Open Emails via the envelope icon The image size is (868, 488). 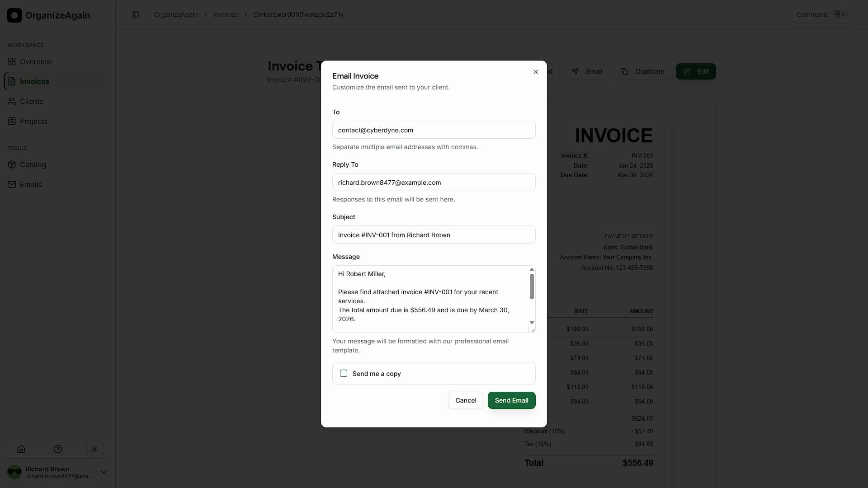click(x=12, y=184)
